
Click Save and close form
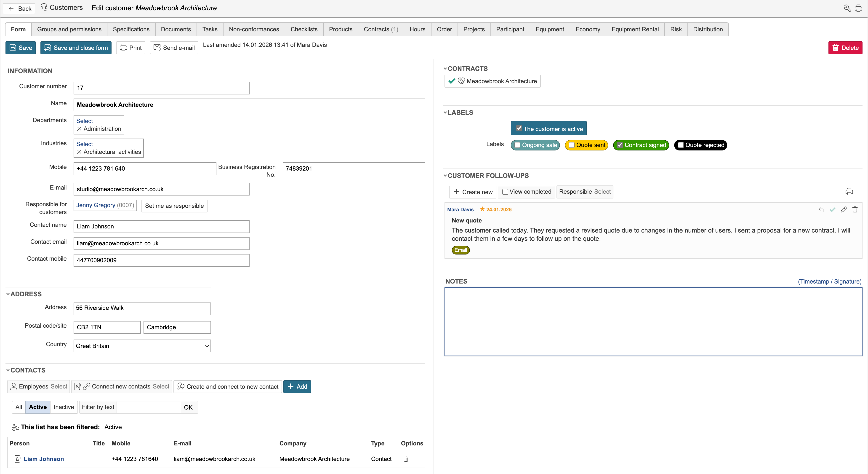[x=76, y=48]
